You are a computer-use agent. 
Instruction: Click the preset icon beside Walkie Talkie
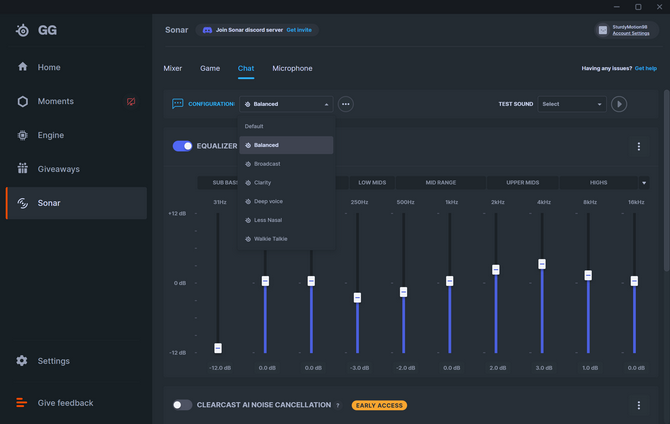tap(248, 239)
